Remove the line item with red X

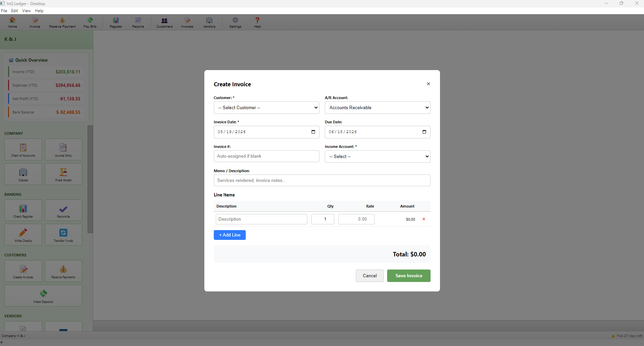[424, 219]
